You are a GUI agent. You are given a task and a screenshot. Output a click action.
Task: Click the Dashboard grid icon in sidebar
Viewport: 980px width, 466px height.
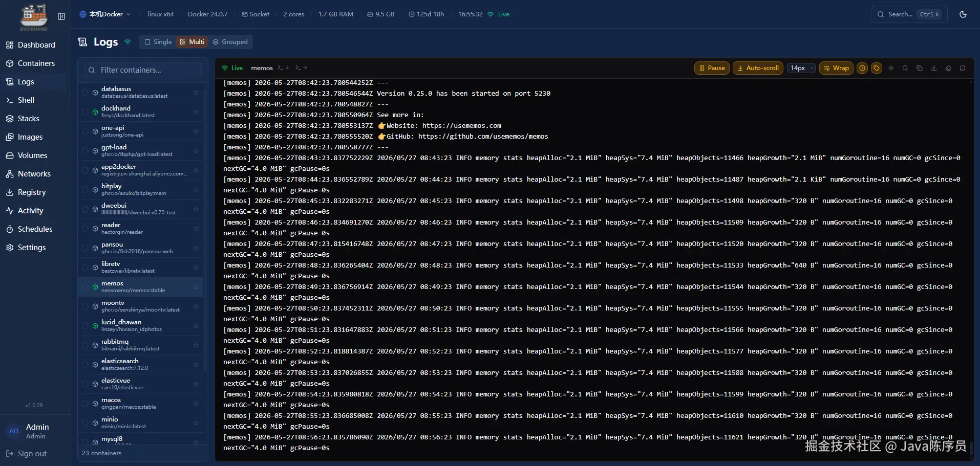[x=10, y=45]
